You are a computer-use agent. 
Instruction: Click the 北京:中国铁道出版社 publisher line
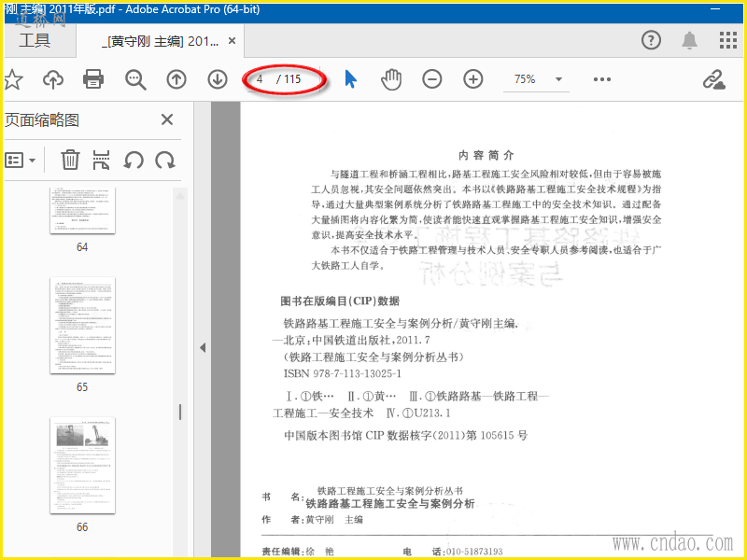pyautogui.click(x=351, y=340)
